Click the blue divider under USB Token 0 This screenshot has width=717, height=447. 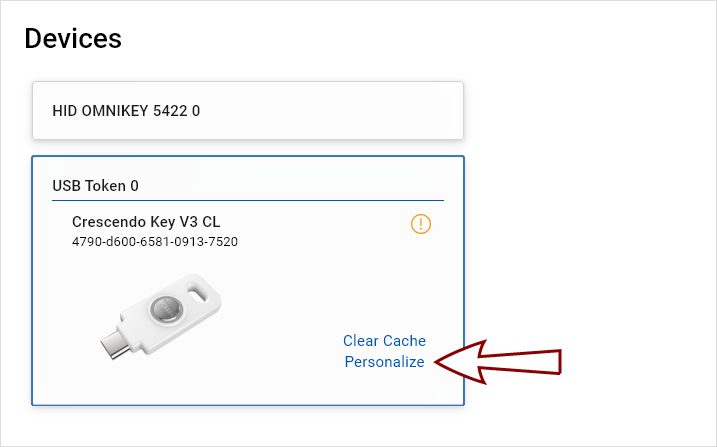pos(248,200)
